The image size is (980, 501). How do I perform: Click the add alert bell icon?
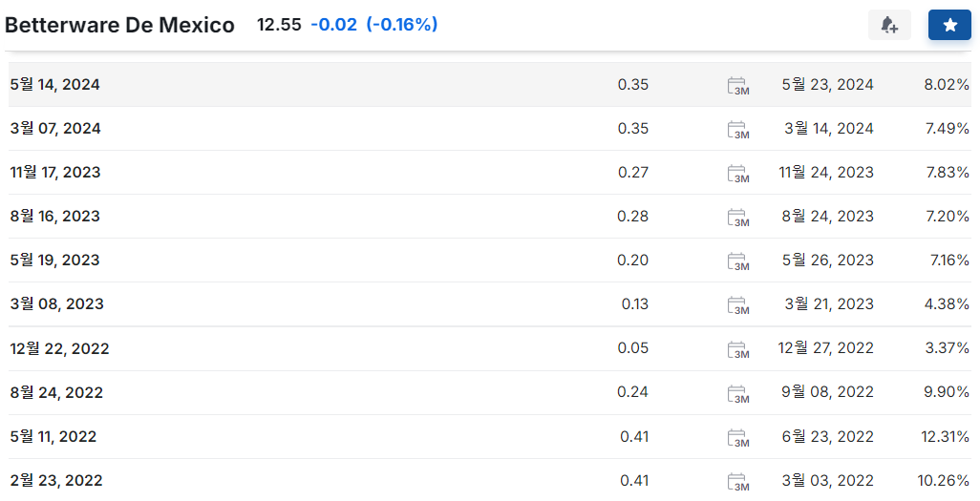(889, 26)
